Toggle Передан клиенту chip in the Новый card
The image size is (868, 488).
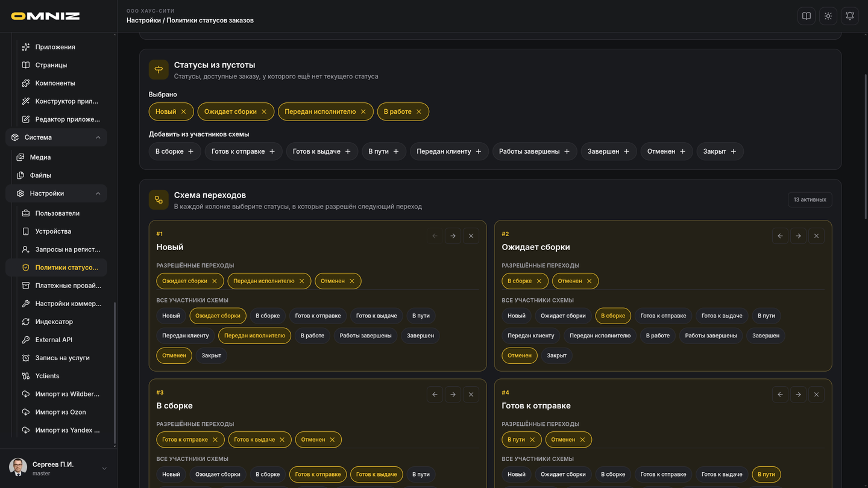point(186,336)
